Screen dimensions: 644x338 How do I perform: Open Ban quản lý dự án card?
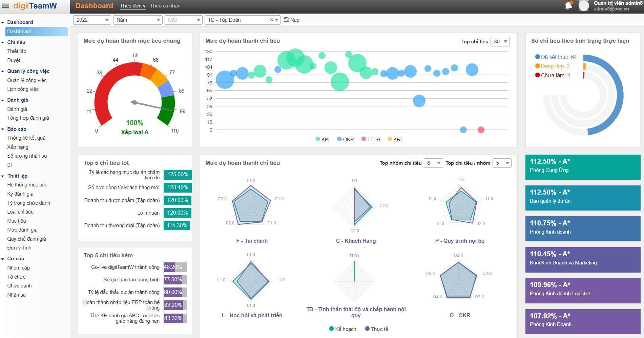click(583, 198)
